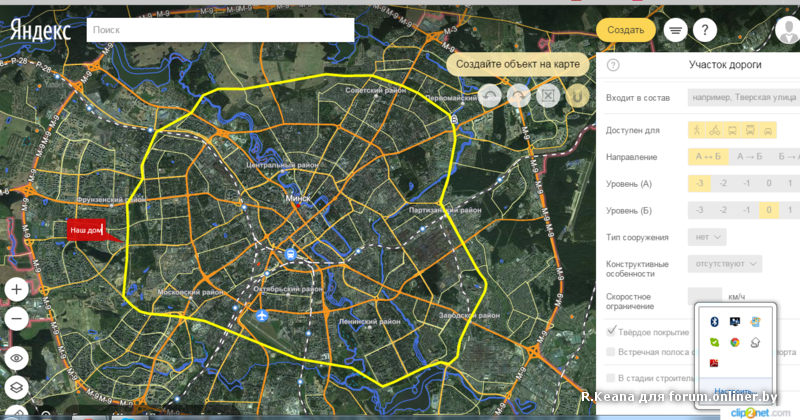The width and height of the screenshot is (800, 420).
Task: Set Уровень (Б) to -3
Action: click(699, 210)
